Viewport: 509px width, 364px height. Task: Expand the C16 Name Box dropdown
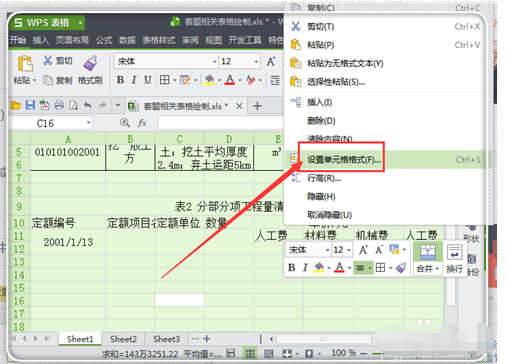[88, 123]
